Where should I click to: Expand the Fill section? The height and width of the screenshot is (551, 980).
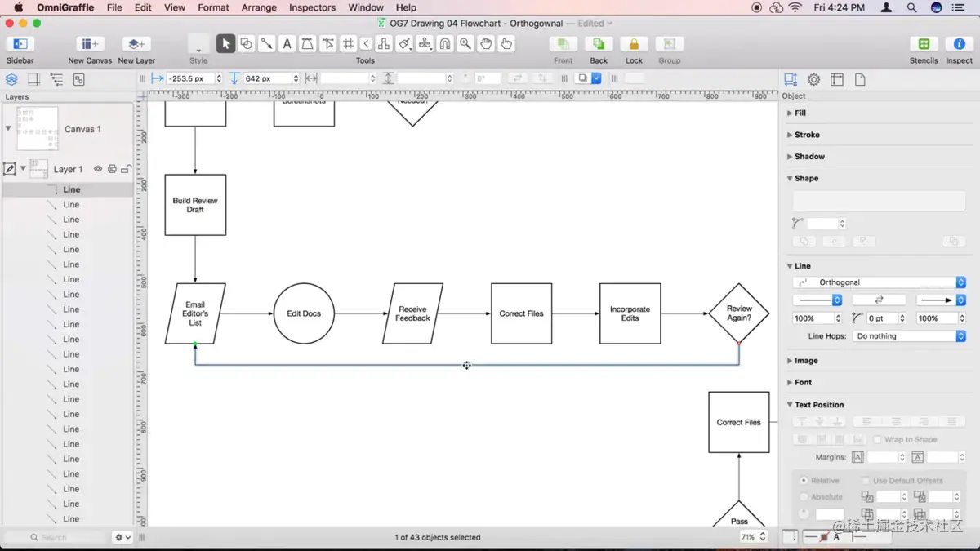(x=790, y=113)
